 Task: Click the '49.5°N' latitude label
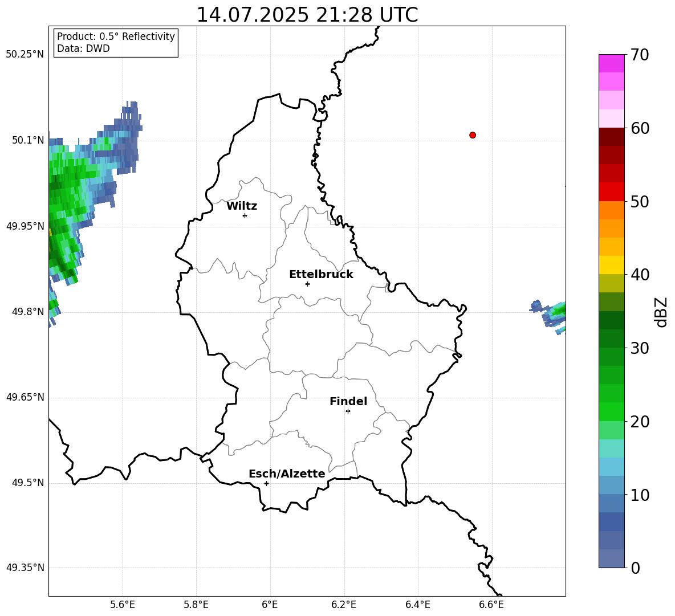click(28, 483)
